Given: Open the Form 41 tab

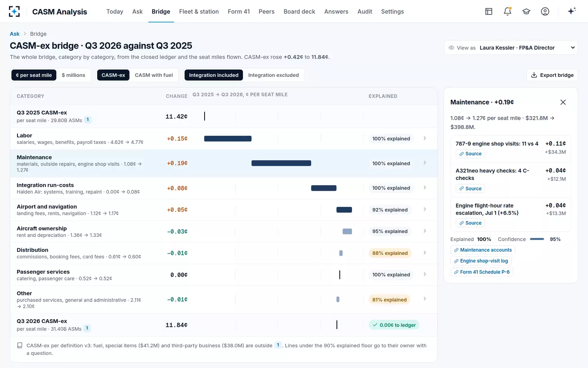Looking at the screenshot, I should [x=239, y=11].
